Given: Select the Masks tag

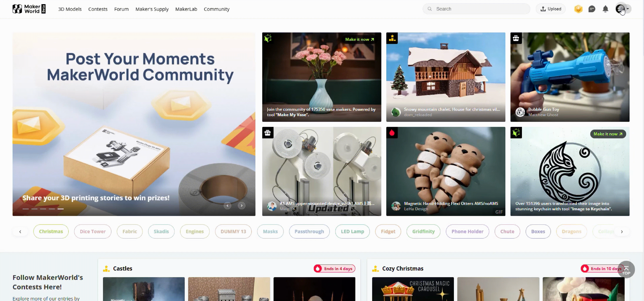Looking at the screenshot, I should click(270, 232).
